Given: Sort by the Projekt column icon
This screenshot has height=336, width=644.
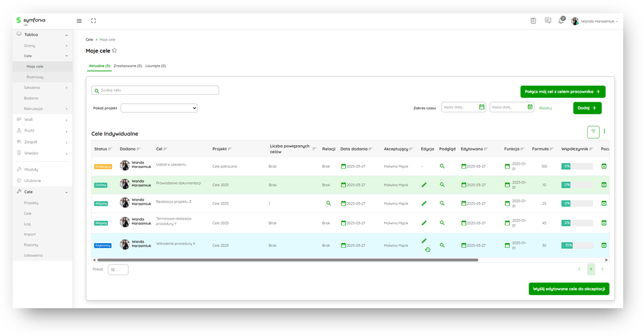Looking at the screenshot, I should [230, 149].
